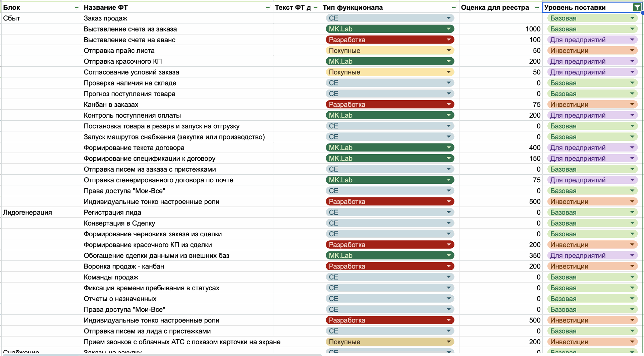Screen dimensions: 644x356
Task: Click filter icon in Название ФТ header
Action: point(267,7)
